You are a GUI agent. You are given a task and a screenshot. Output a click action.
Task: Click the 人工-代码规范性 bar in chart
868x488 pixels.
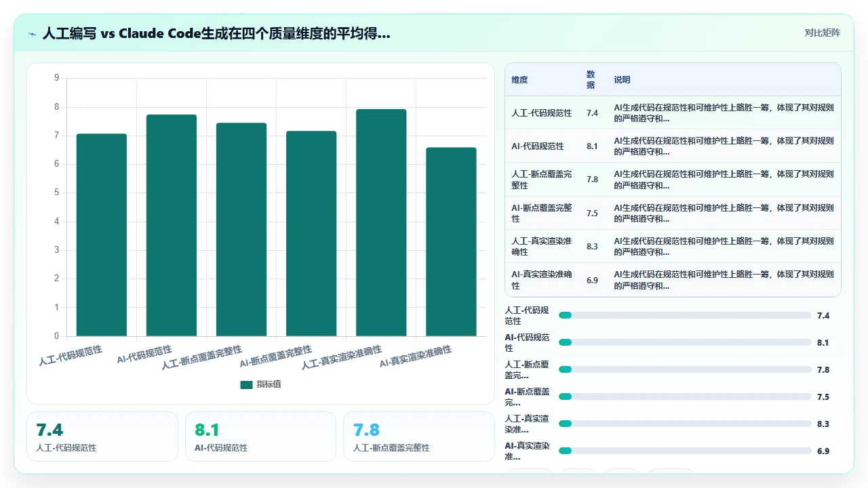102,235
